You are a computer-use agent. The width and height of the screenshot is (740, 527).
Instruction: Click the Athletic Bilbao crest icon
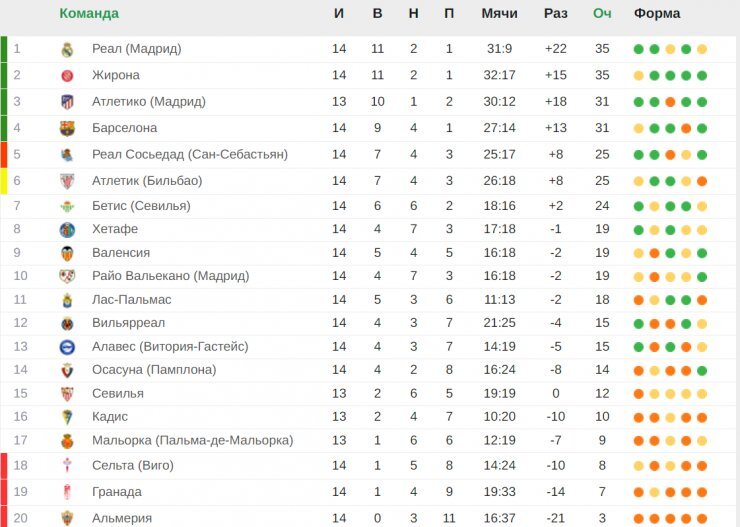pyautogui.click(x=67, y=181)
